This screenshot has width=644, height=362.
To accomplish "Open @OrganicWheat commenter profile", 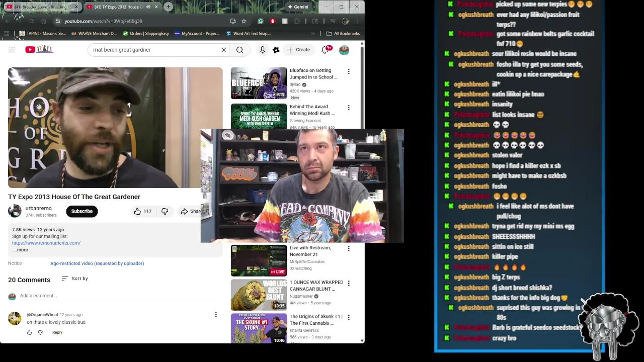I will (42, 315).
